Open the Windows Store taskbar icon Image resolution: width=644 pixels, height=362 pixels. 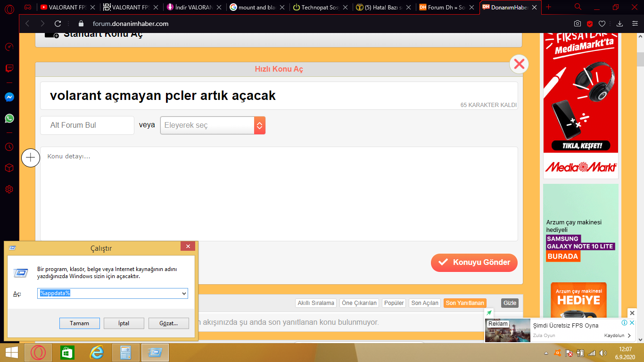[67, 353]
